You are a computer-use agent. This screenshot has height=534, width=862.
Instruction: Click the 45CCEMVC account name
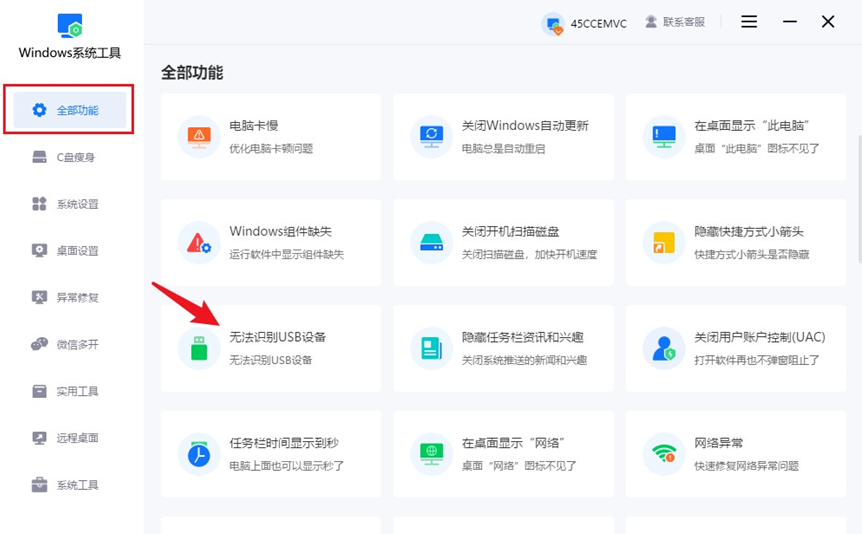pos(599,24)
